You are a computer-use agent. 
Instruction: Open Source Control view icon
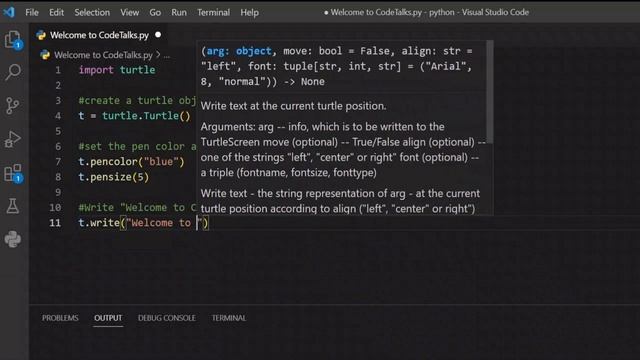pyautogui.click(x=12, y=106)
